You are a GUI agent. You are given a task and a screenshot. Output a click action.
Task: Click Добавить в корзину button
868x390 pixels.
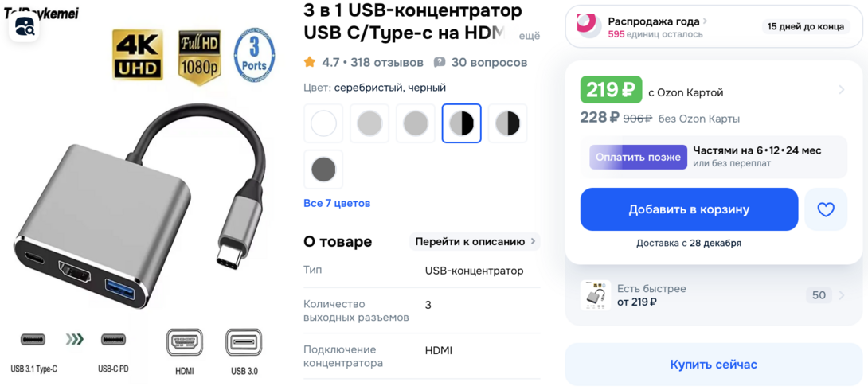point(689,209)
